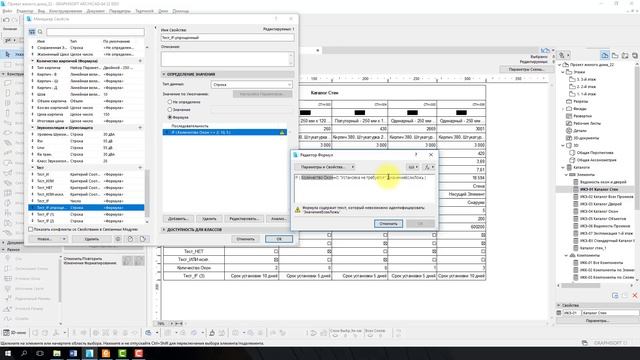640x360 pixels.
Task: Click the Редактировать... button
Action: (244, 219)
